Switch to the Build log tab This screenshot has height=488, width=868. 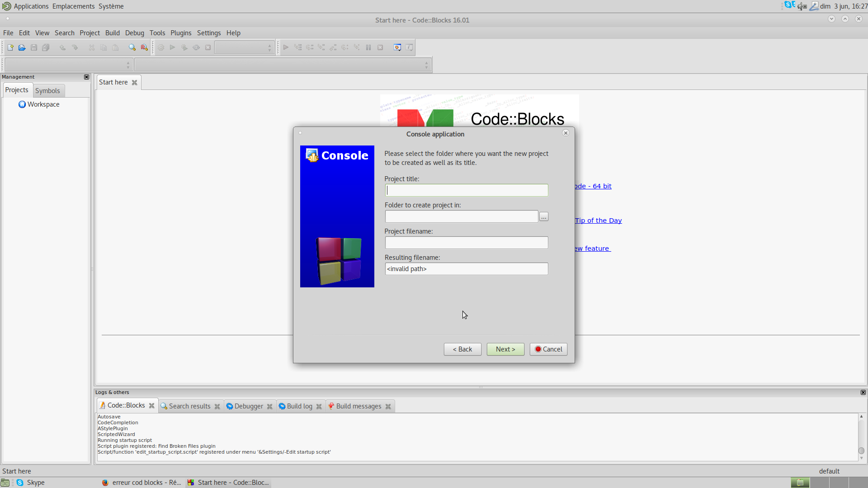(x=299, y=406)
